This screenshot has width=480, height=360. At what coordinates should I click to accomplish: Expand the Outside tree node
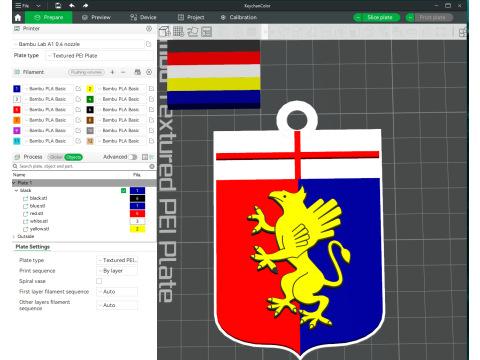[14, 236]
